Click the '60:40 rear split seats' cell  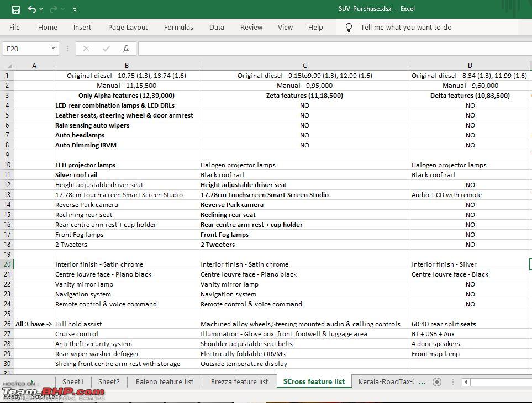click(470, 324)
